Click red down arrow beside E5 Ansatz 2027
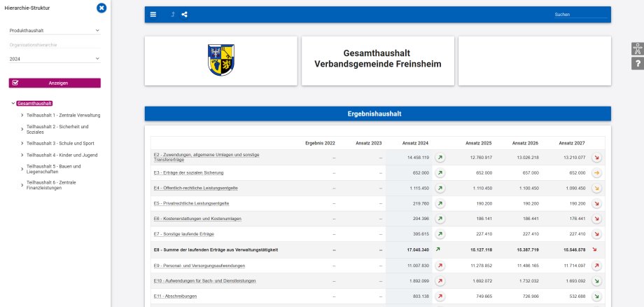 597,203
